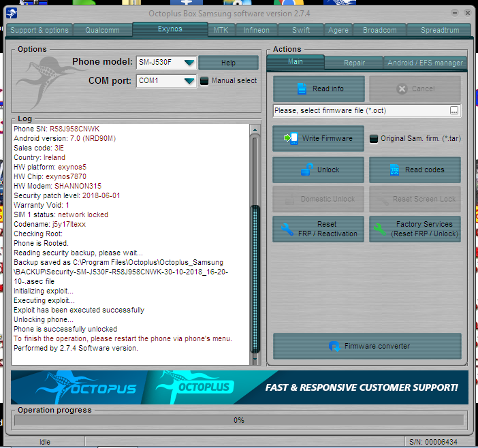Viewport: 478px width, 448px height.
Task: Switch to the Broadcom tab
Action: coord(379,30)
